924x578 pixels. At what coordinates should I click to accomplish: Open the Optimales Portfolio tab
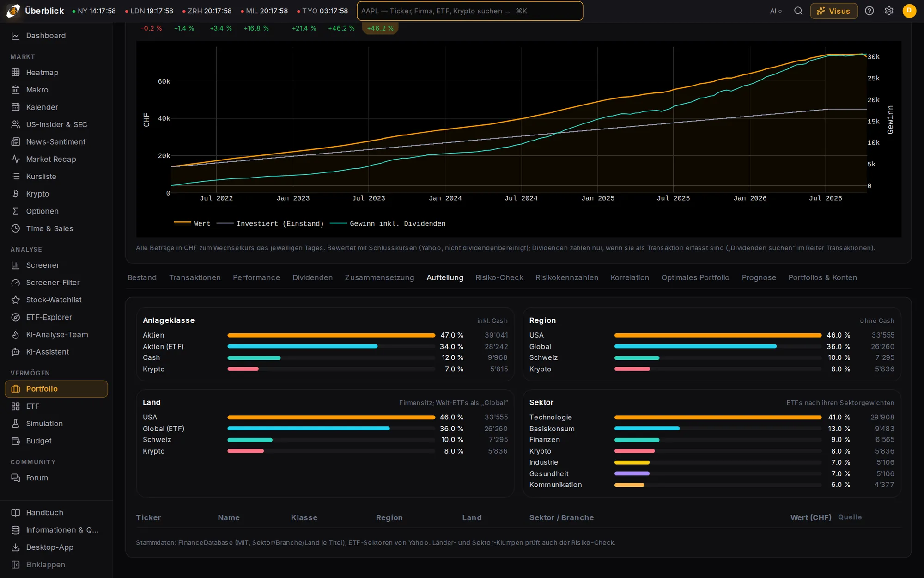[x=695, y=277]
